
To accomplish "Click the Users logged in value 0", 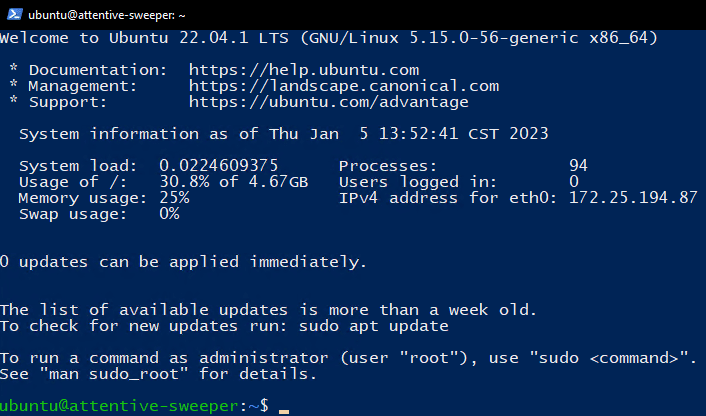I will [x=574, y=182].
